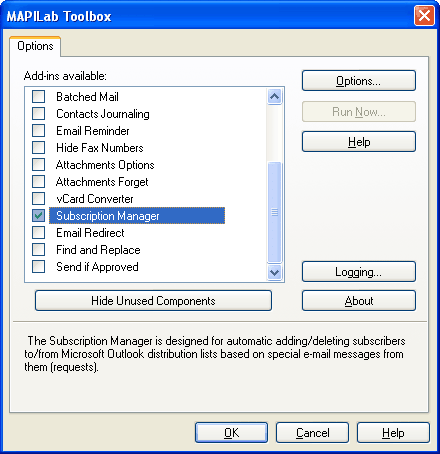Select the vCard Converter list entry

(x=95, y=199)
